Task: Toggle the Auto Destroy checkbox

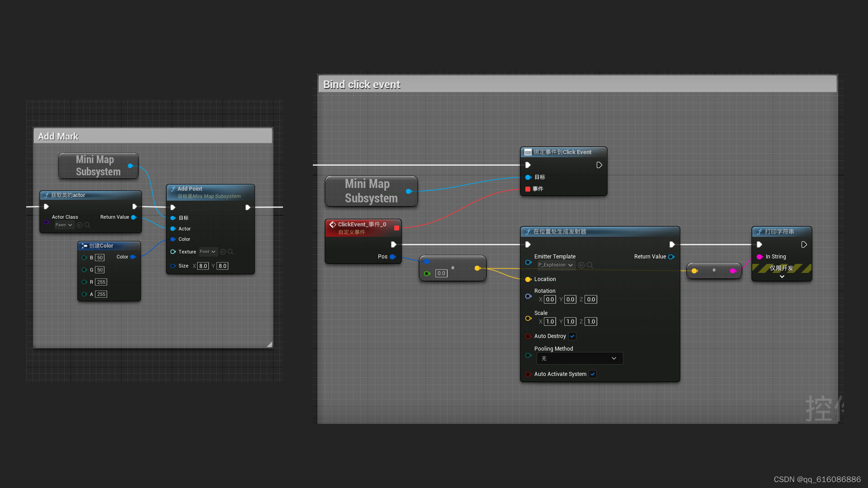Action: click(572, 336)
